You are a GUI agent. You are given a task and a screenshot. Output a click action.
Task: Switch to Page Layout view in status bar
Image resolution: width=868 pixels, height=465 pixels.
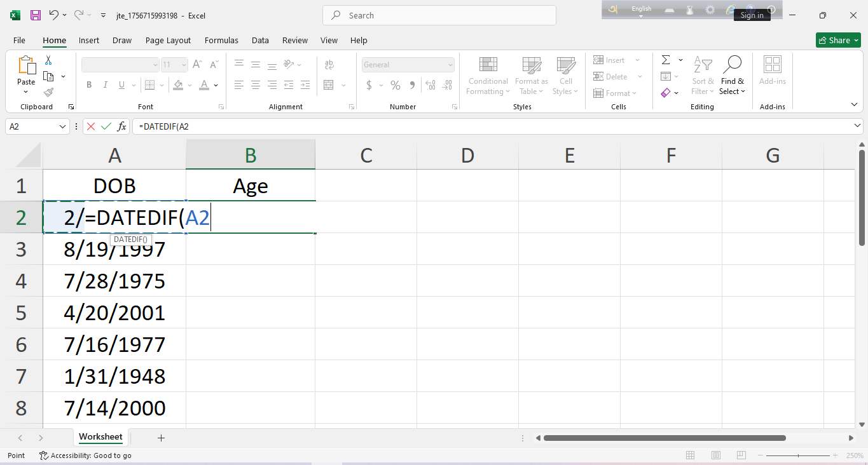tap(716, 455)
